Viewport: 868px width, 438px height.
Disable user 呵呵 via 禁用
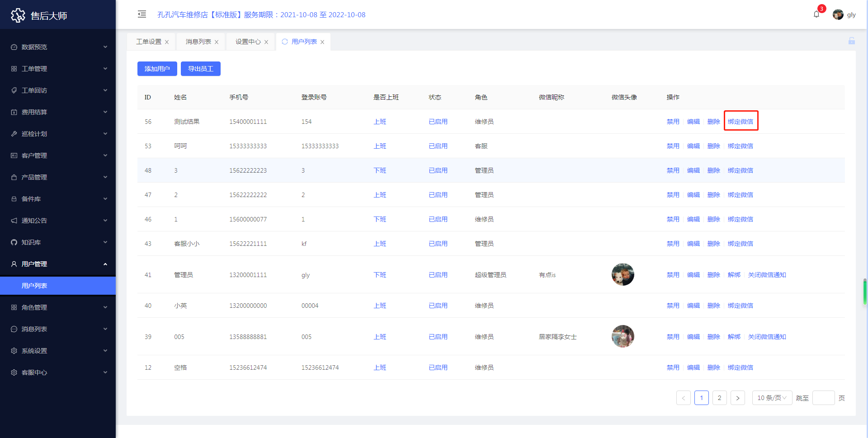click(x=673, y=146)
